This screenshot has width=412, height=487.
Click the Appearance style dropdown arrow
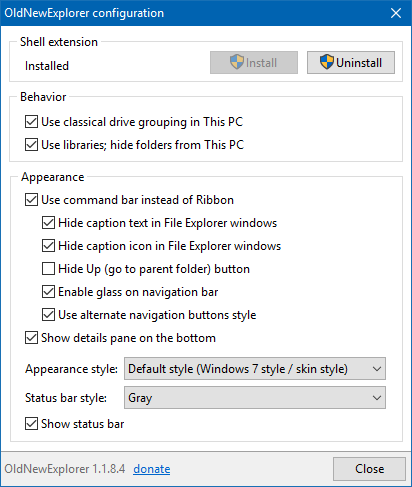(x=377, y=369)
